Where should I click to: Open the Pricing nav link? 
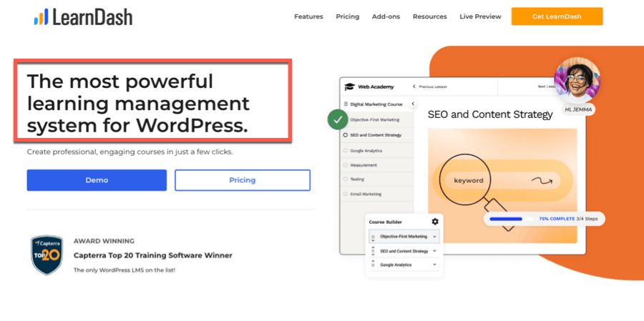pos(348,16)
